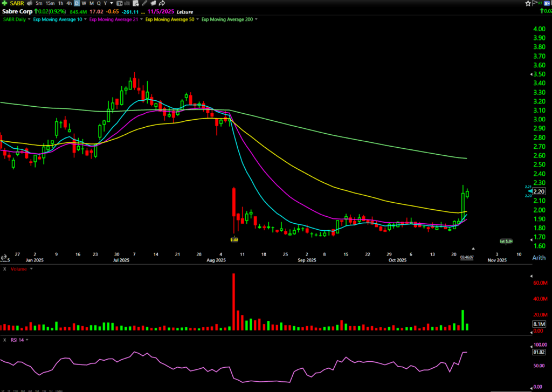This screenshot has height=392, width=552.
Task: Toggle the Arith scale setting
Action: [539, 258]
